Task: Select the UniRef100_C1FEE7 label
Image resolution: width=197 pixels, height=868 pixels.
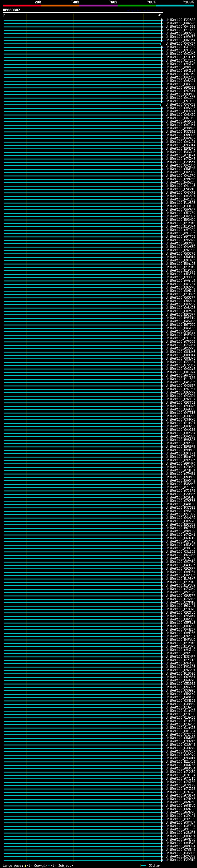Action: tap(180, 61)
